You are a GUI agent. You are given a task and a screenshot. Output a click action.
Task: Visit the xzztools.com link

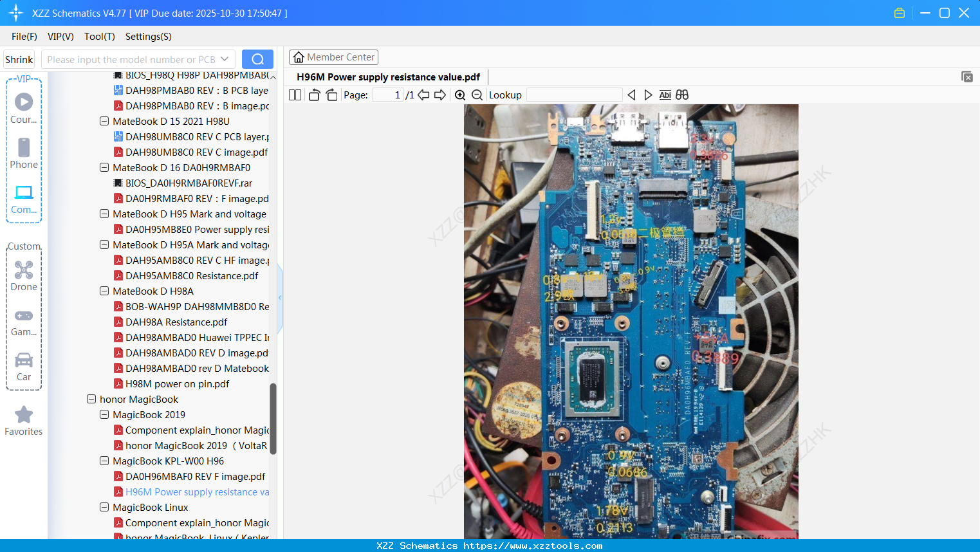(x=533, y=546)
